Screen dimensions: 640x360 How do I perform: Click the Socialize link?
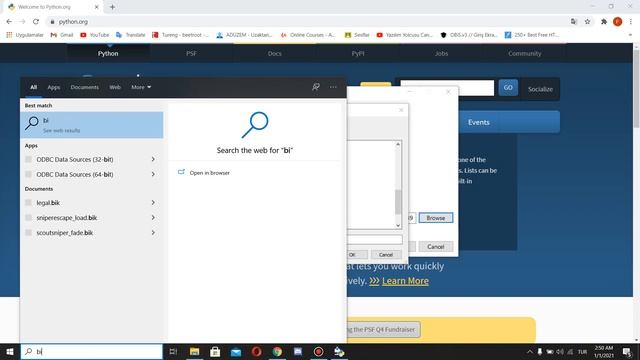pyautogui.click(x=540, y=89)
